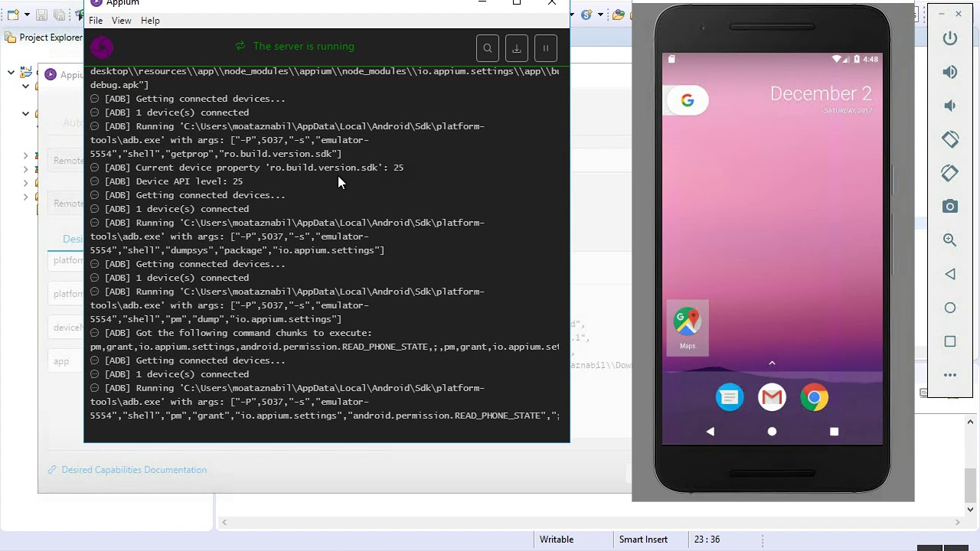The image size is (980, 551).
Task: Click the 'Device API level: 25' log line
Action: pos(174,181)
